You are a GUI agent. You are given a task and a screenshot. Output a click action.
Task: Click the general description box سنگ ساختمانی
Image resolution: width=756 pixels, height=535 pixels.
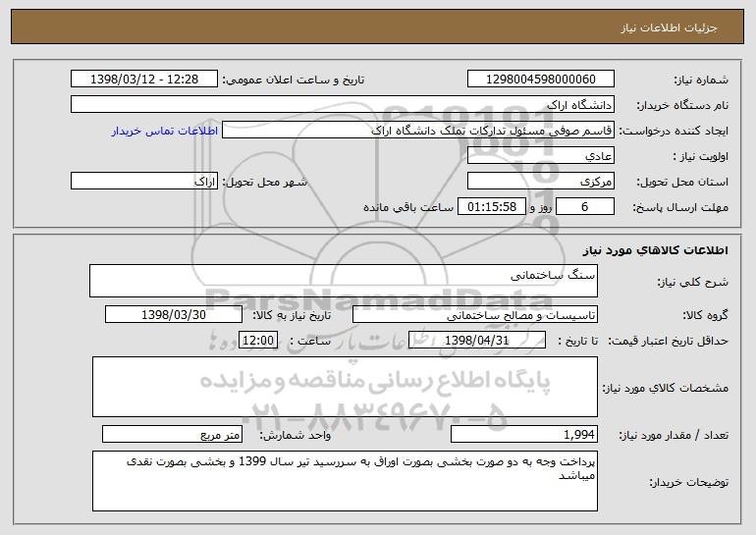(344, 281)
